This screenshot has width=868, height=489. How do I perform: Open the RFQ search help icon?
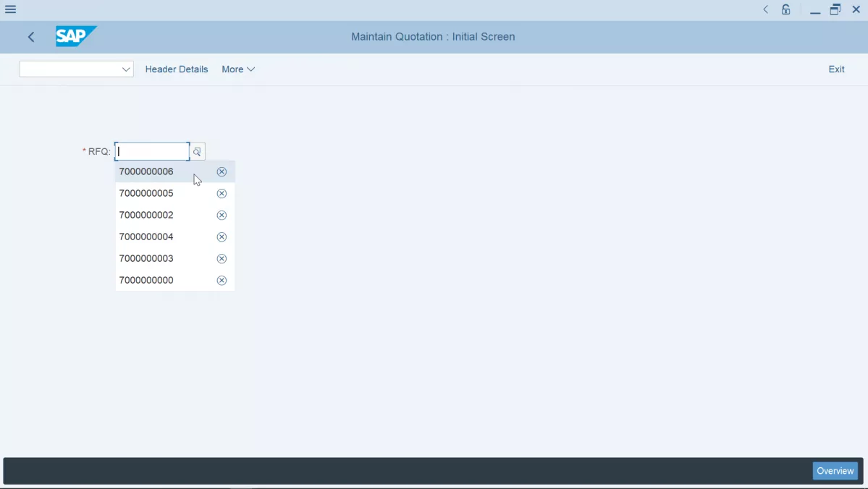[197, 152]
